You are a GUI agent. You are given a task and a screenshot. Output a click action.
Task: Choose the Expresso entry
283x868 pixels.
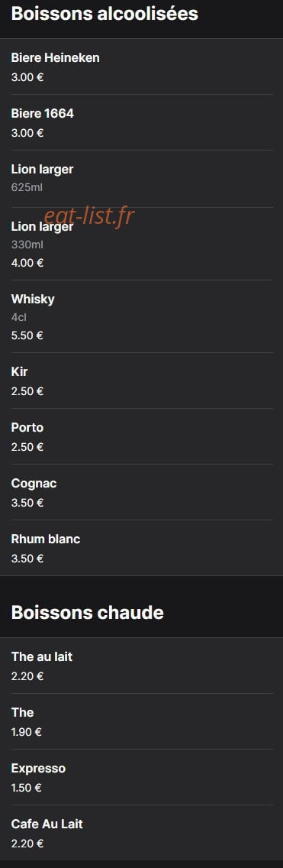(x=142, y=777)
